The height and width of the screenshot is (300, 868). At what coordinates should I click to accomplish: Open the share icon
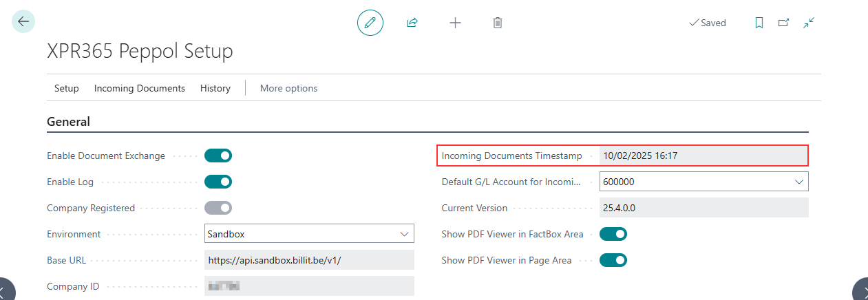412,23
